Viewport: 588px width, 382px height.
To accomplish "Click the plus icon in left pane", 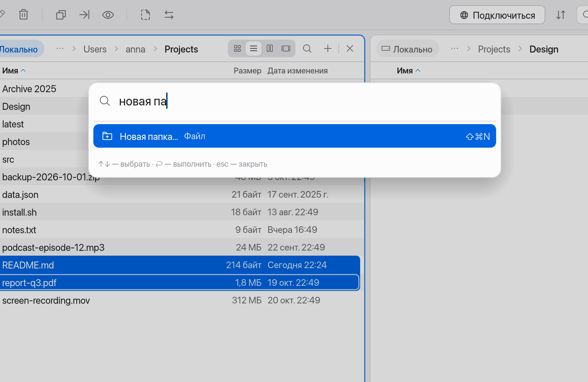I will (x=328, y=48).
